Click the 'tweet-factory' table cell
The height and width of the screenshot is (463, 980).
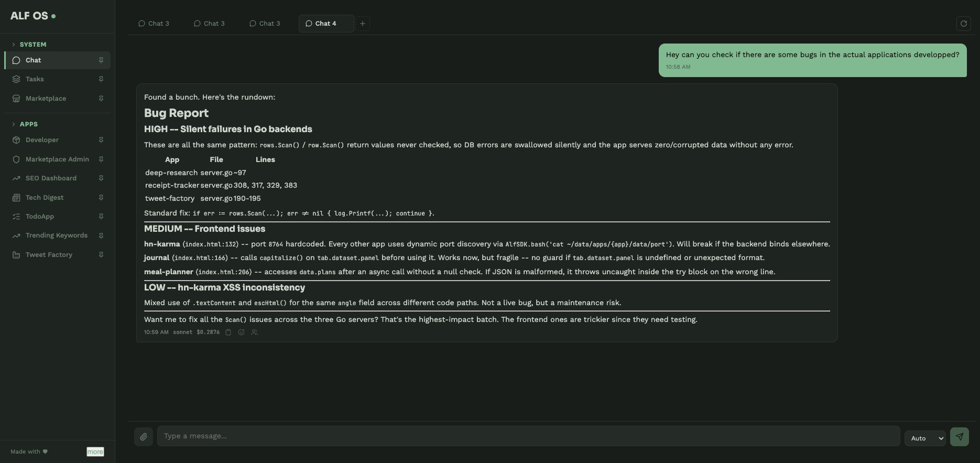coord(170,198)
